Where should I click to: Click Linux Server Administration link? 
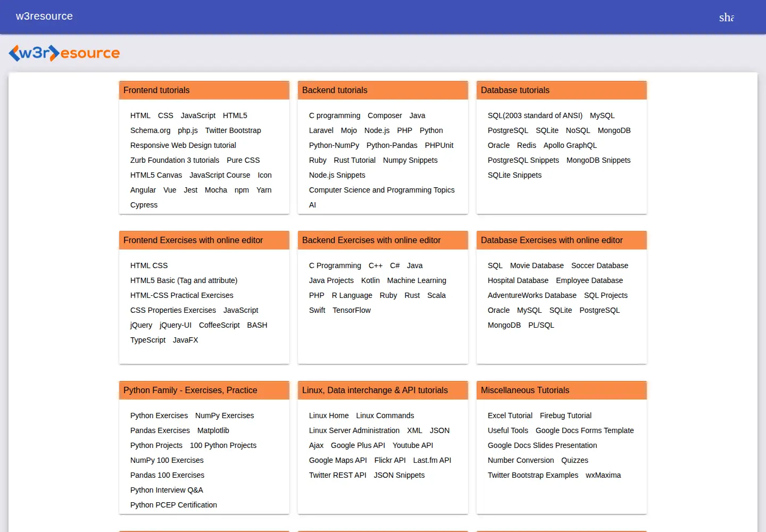[x=354, y=430]
